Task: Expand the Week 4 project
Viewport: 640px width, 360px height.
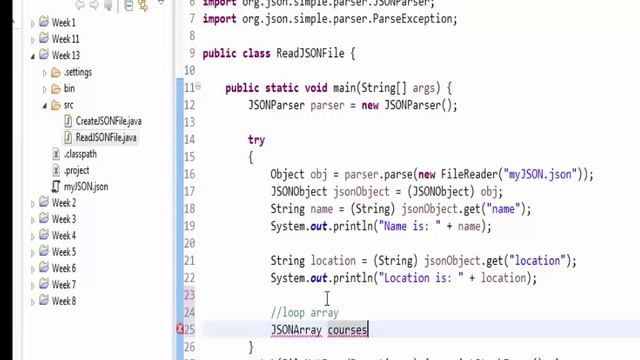Action: click(x=33, y=237)
